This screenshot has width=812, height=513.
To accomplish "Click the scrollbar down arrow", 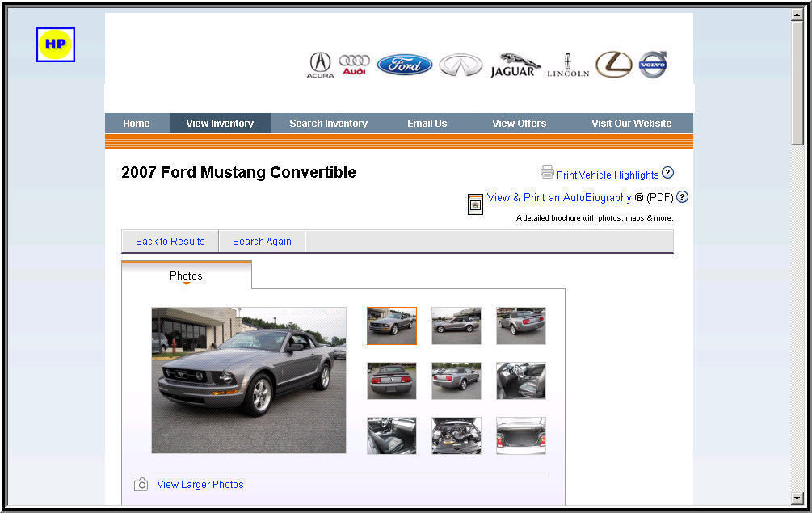I will pos(797,498).
